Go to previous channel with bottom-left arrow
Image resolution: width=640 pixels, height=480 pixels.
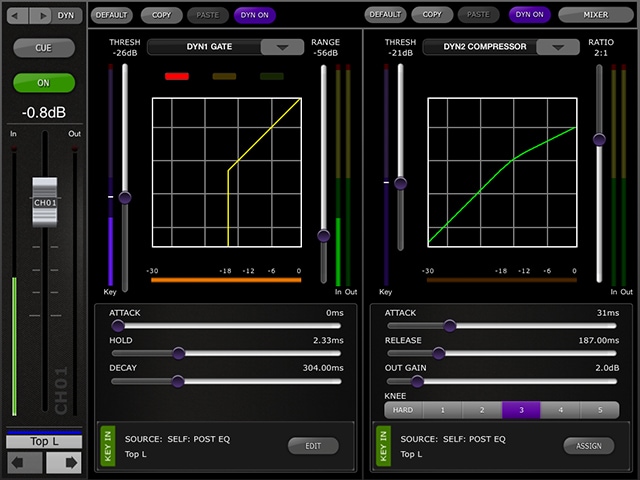[x=25, y=463]
